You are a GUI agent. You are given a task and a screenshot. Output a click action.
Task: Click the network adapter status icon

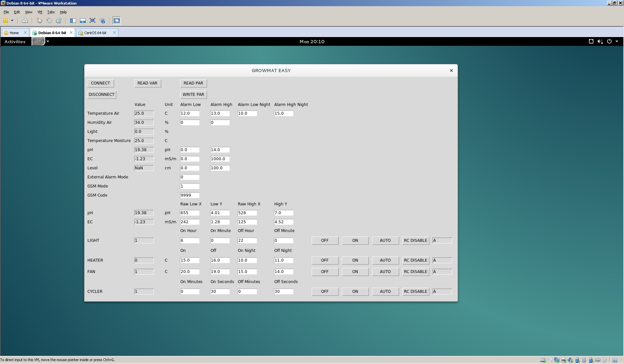click(x=557, y=360)
